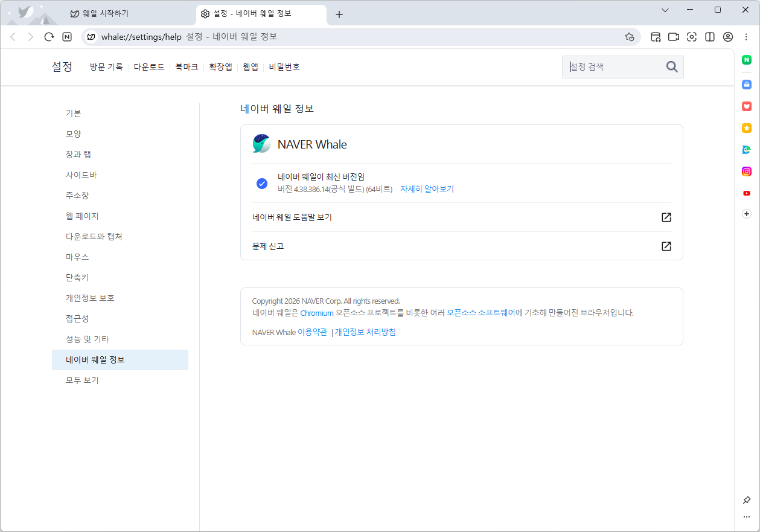This screenshot has height=532, width=760.
Task: Toggle the dual tab split view icon
Action: click(710, 37)
